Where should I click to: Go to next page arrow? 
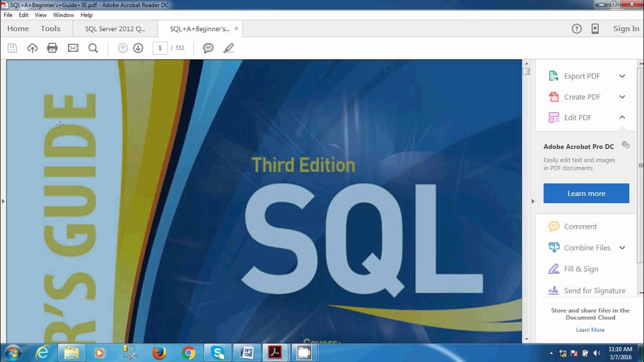[138, 48]
